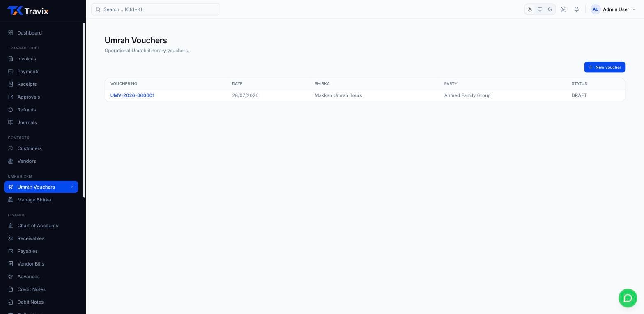Click the Refunds arrow icon

(11, 110)
